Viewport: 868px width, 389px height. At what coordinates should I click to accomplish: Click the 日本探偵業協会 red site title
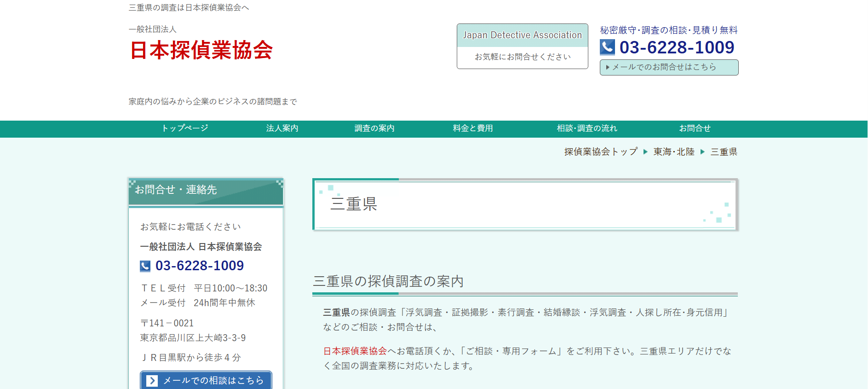click(201, 50)
